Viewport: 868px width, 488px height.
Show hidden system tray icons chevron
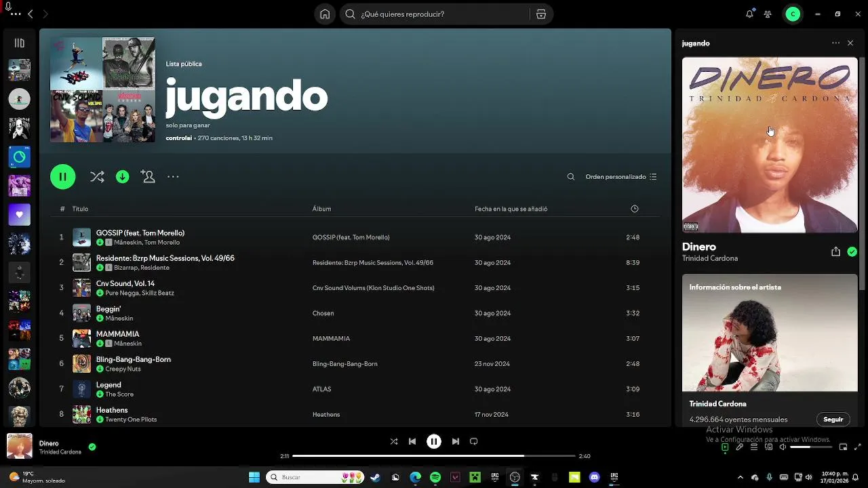tap(740, 477)
